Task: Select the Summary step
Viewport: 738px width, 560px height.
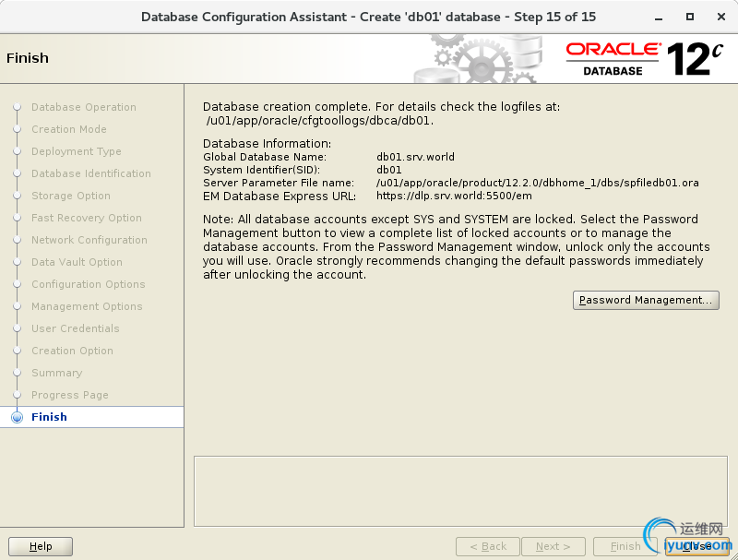Action: pos(57,373)
